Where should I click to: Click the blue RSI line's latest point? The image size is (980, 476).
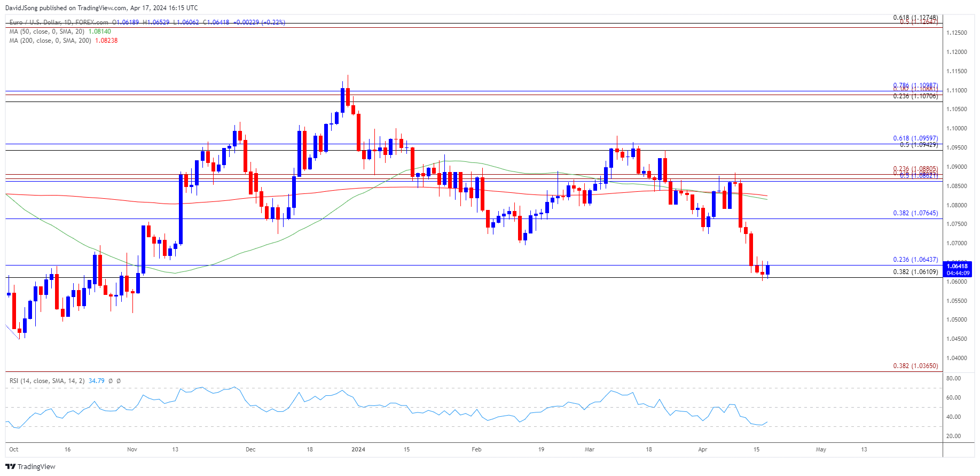[x=767, y=422]
